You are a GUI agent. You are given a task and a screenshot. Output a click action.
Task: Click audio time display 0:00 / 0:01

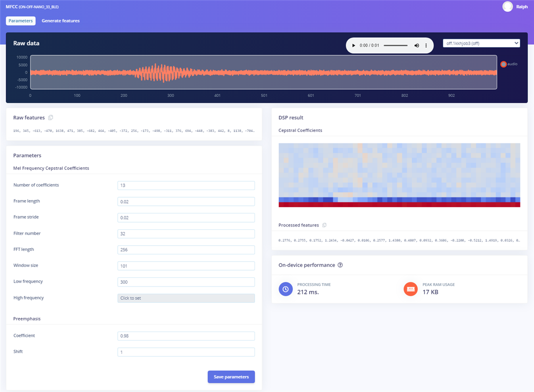click(369, 45)
